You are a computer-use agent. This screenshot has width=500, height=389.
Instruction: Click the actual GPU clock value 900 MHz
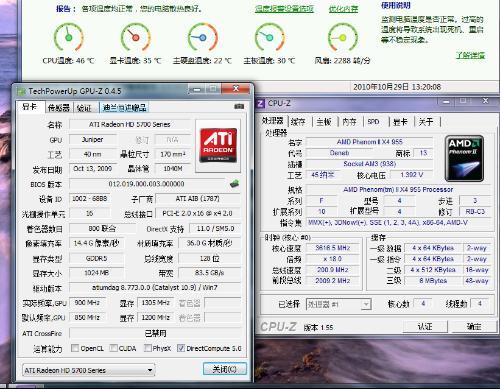[x=87, y=303]
